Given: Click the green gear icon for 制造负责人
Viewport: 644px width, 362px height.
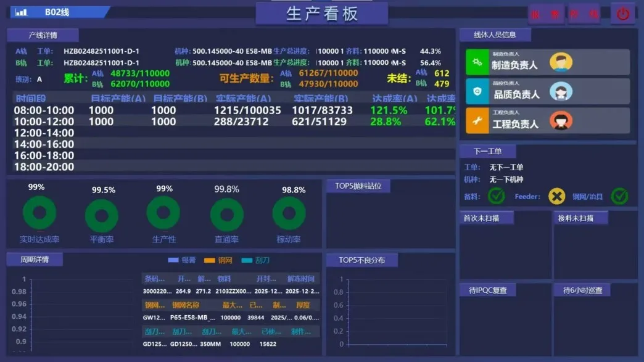Looking at the screenshot, I should [477, 62].
